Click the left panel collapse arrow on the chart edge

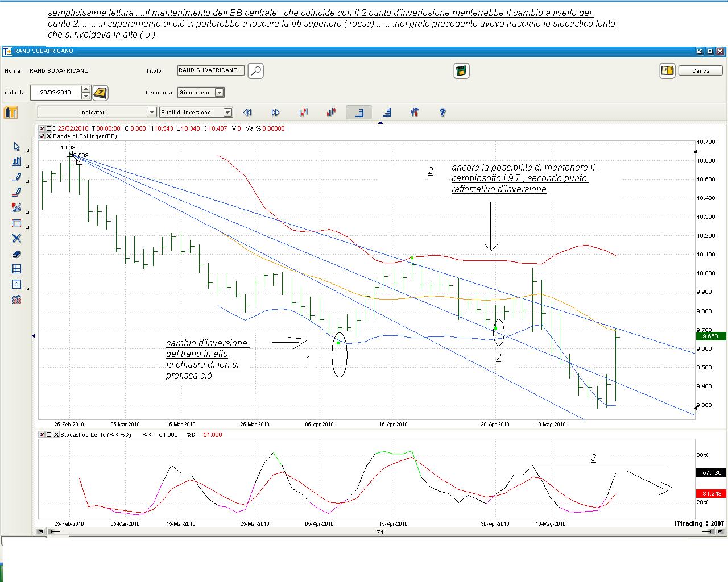[x=33, y=336]
